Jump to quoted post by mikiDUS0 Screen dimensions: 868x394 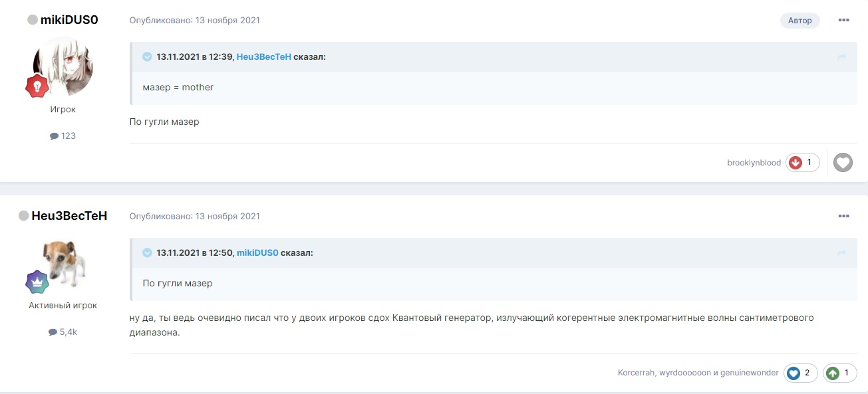841,254
